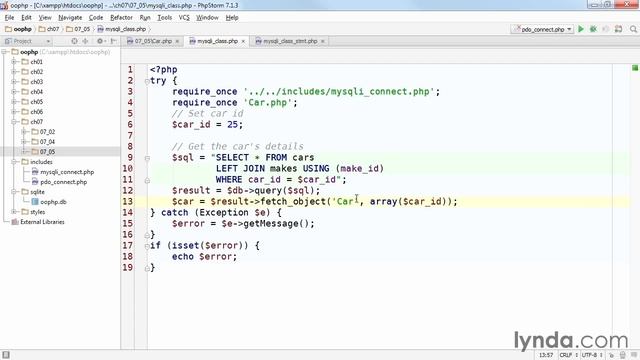Open the VCS menu
640x360 pixels.
tap(184, 18)
